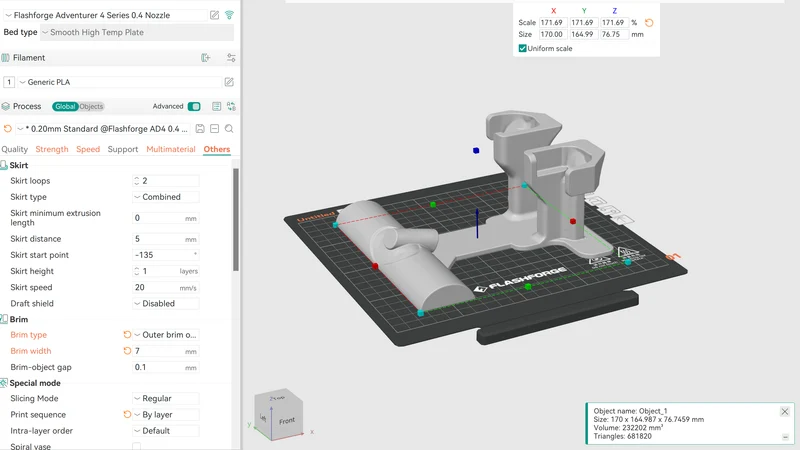
Task: Toggle the Advanced settings switch
Action: click(194, 106)
